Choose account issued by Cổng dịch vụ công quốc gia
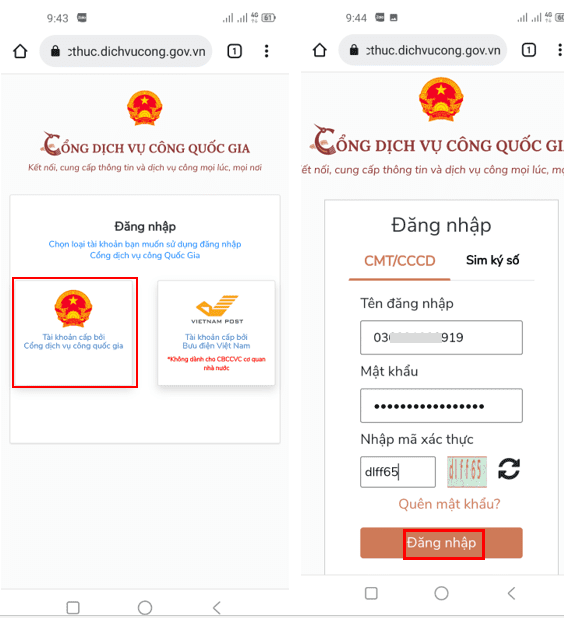Screen dimensions: 564x618 pyautogui.click(x=75, y=332)
